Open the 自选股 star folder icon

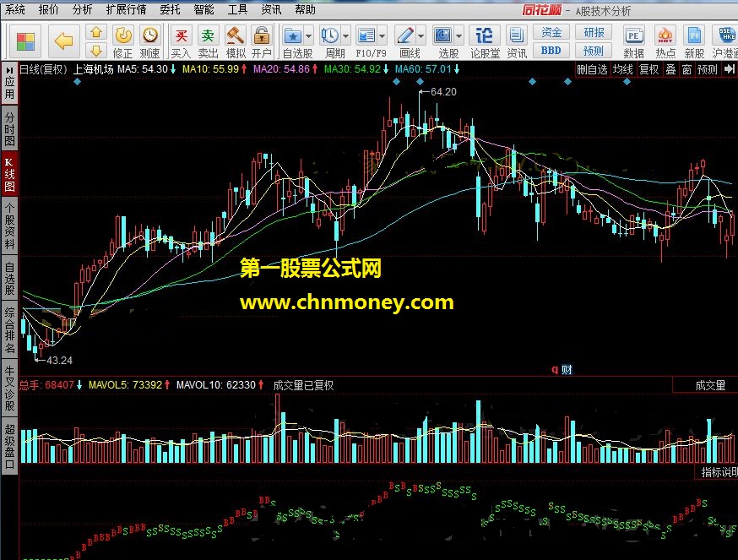point(293,35)
